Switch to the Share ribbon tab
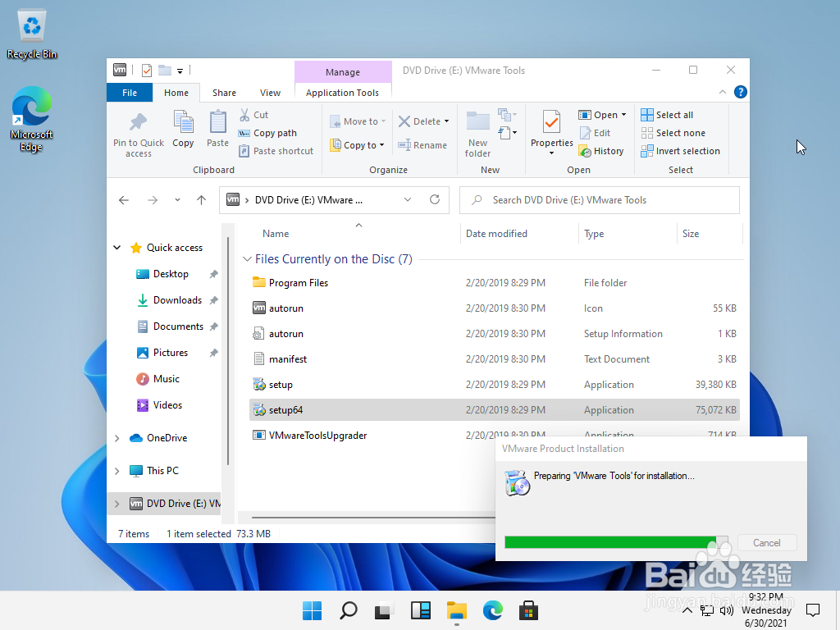The width and height of the screenshot is (840, 630). [x=224, y=93]
